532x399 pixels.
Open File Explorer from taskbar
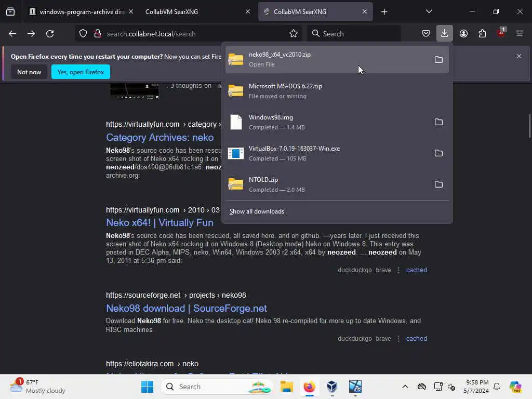point(287,387)
